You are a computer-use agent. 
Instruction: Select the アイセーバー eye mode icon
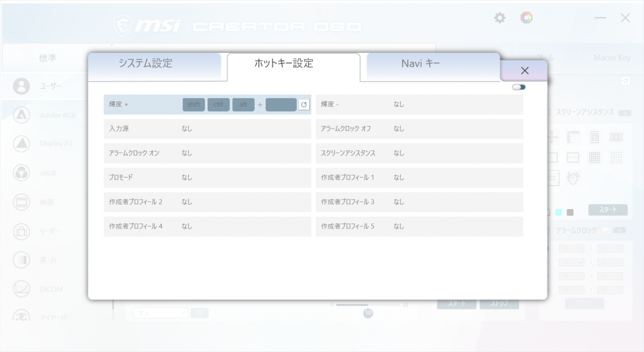(21, 315)
